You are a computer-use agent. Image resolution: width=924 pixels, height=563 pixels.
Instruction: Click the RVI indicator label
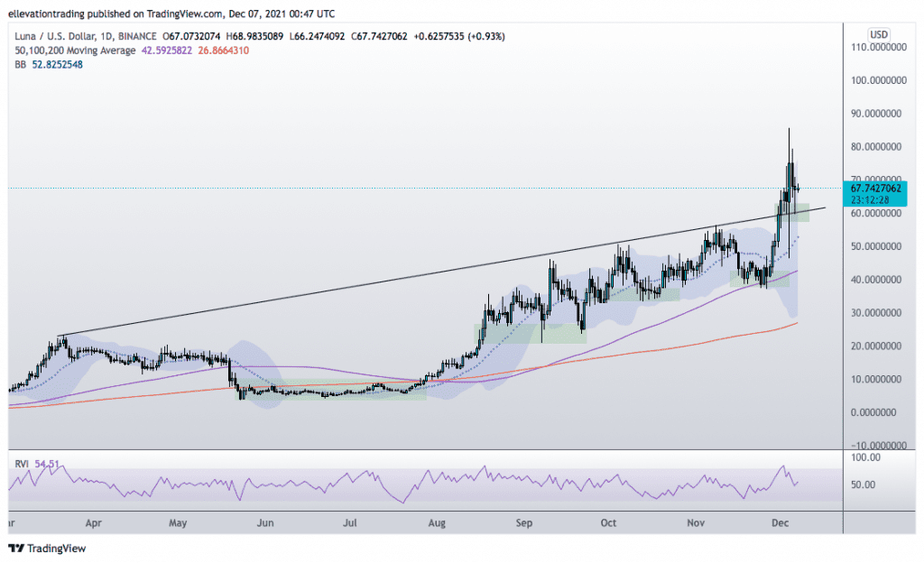click(x=22, y=464)
